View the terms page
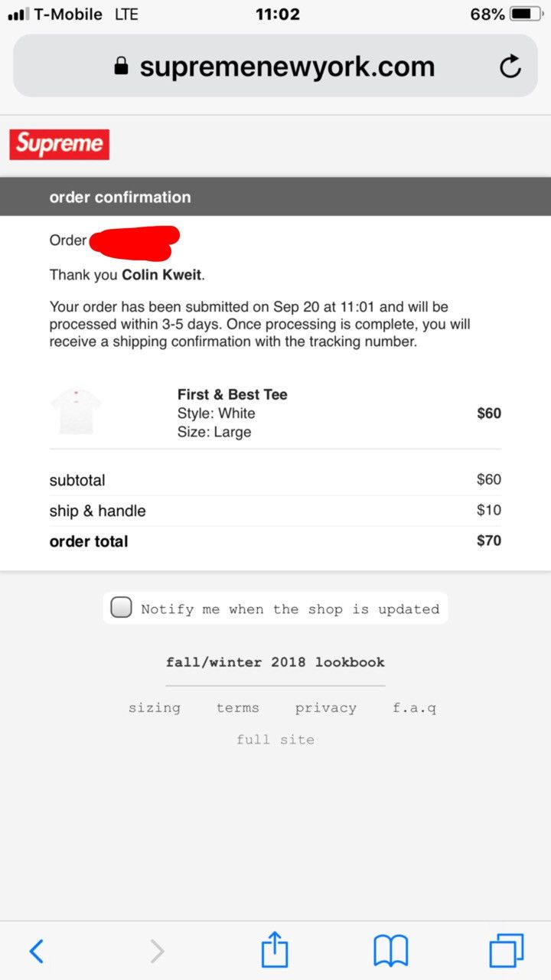 237,707
